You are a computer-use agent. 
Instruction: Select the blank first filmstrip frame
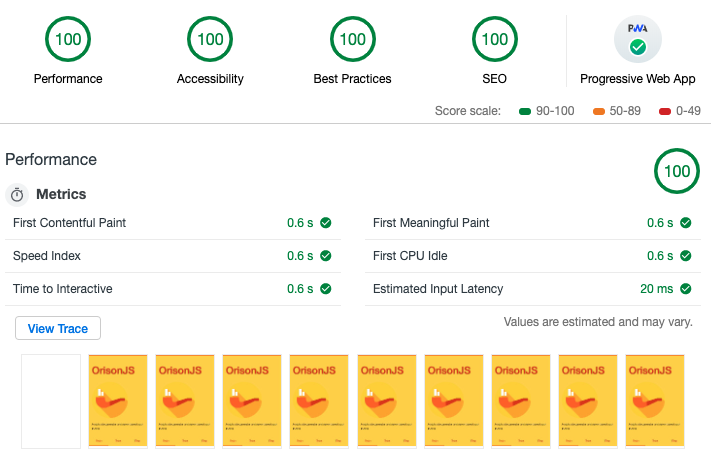point(51,401)
